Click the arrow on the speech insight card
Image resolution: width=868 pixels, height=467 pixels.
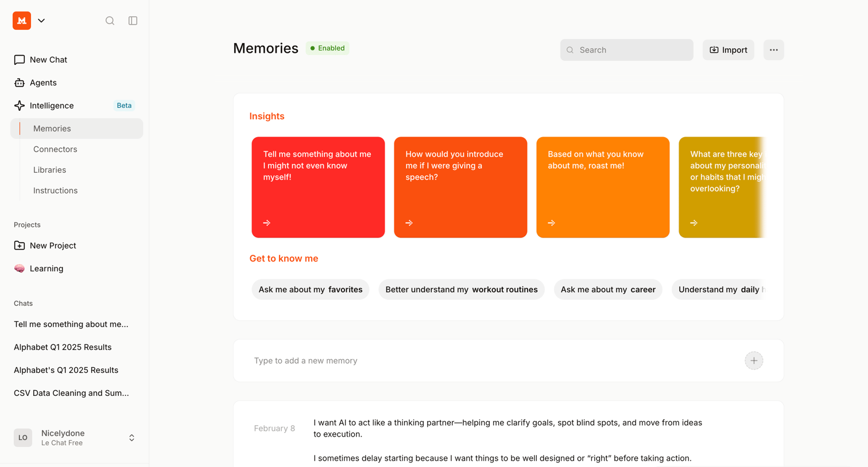(409, 223)
